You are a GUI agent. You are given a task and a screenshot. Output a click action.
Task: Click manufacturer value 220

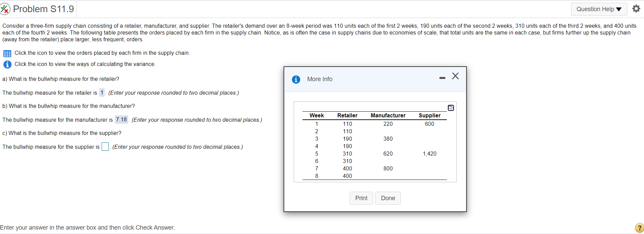click(388, 124)
